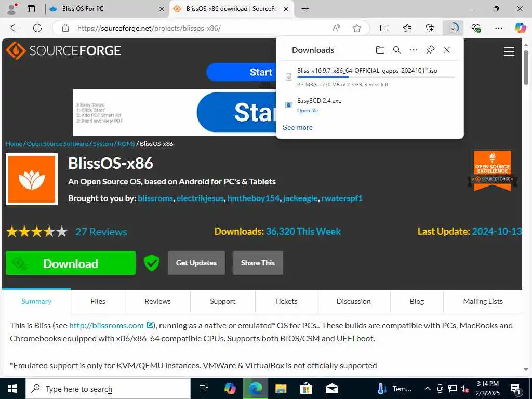
Task: Open the tab actions menu icon
Action: click(31, 9)
